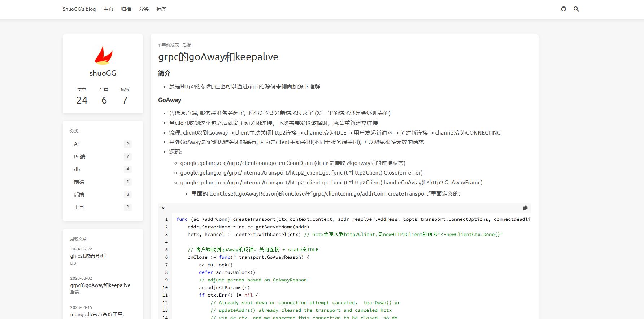The image size is (644, 319).
Task: Open recent post grpc的goAway和keepalive in sidebar
Action: [x=100, y=285]
